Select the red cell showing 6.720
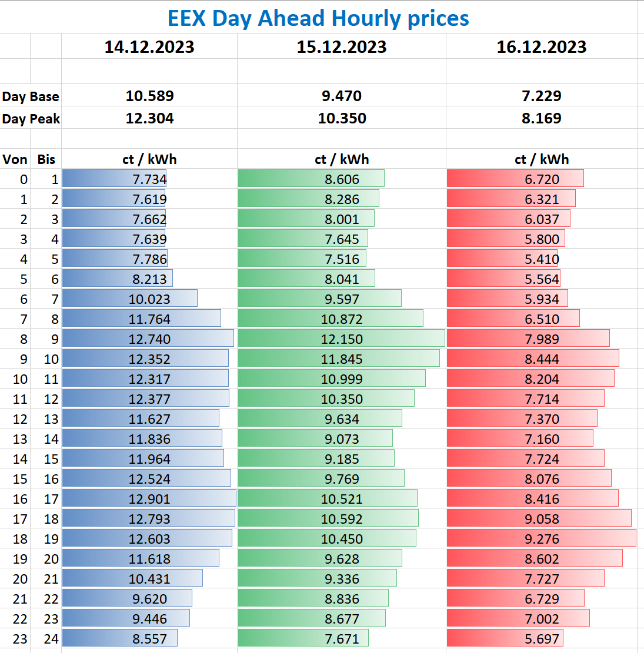Screen dimensions: 644x653 click(542, 179)
